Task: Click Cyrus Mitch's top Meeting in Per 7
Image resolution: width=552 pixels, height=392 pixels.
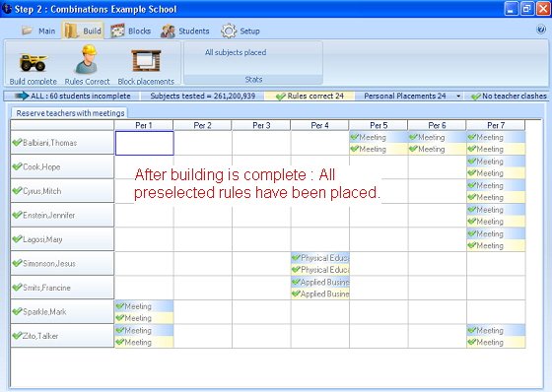Action: pos(496,185)
